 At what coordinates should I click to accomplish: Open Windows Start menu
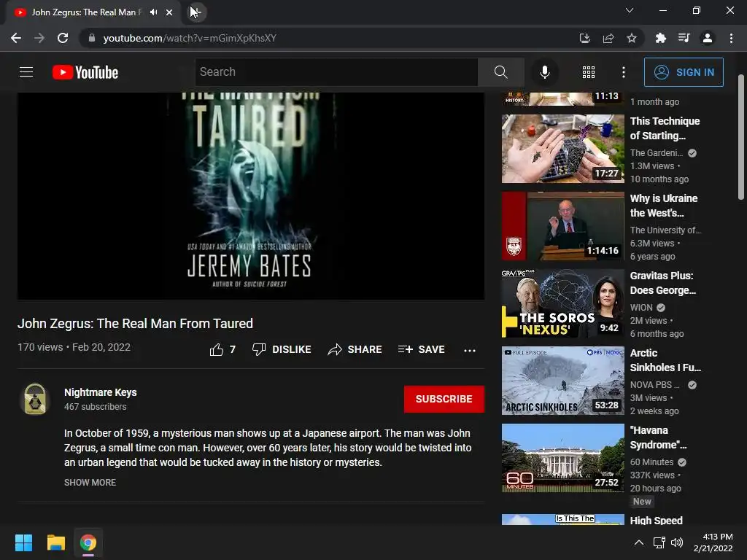click(23, 542)
